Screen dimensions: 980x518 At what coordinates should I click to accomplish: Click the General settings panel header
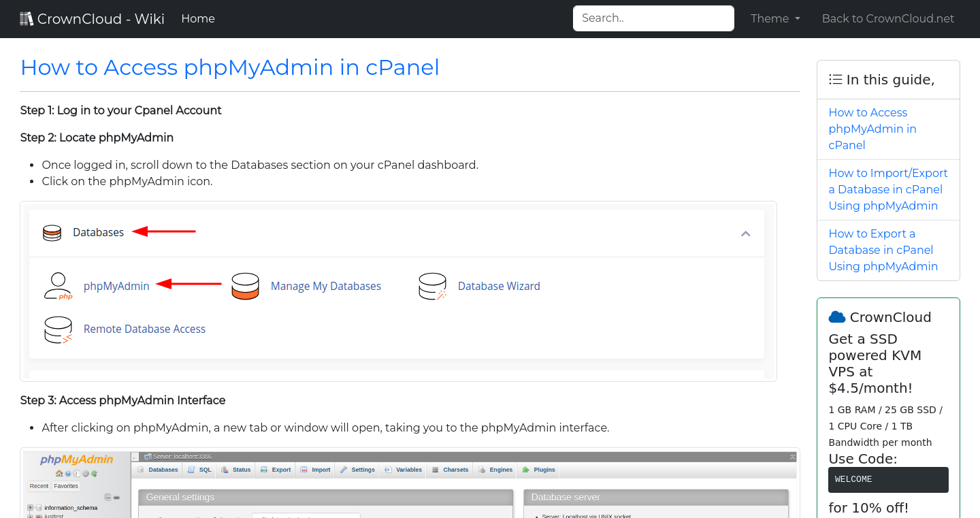(x=325, y=497)
